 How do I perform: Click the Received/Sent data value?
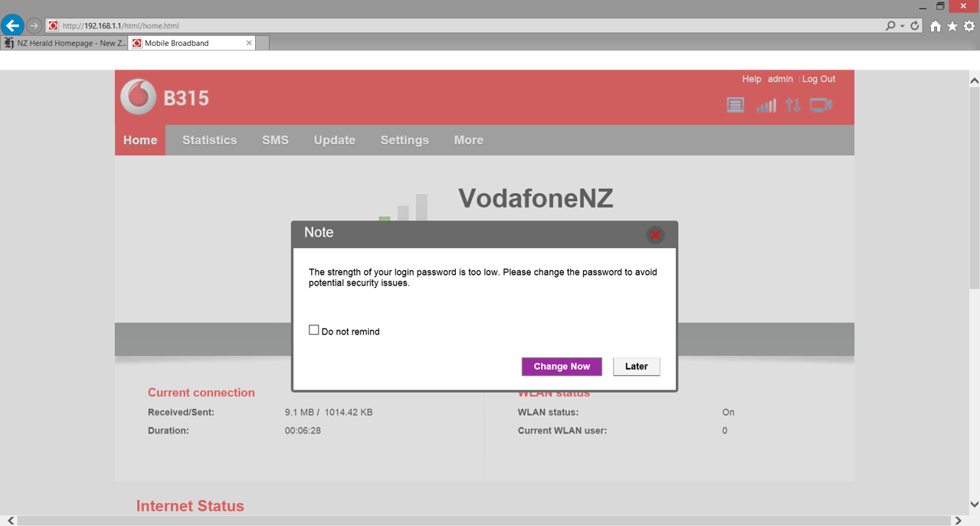(329, 412)
